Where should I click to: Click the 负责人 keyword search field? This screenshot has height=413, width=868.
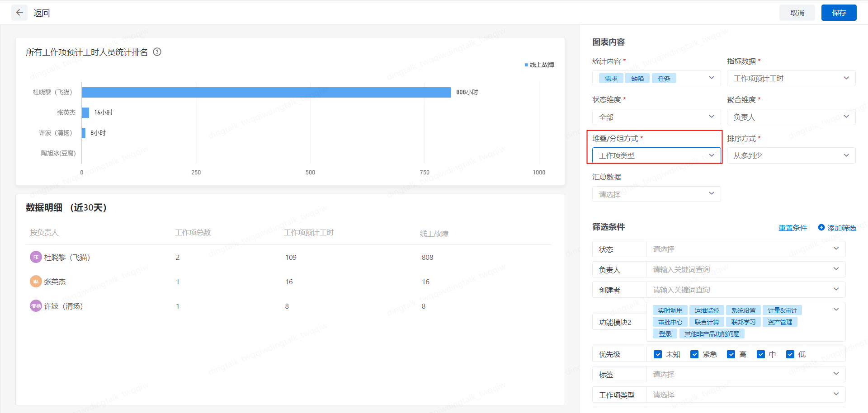tap(746, 269)
